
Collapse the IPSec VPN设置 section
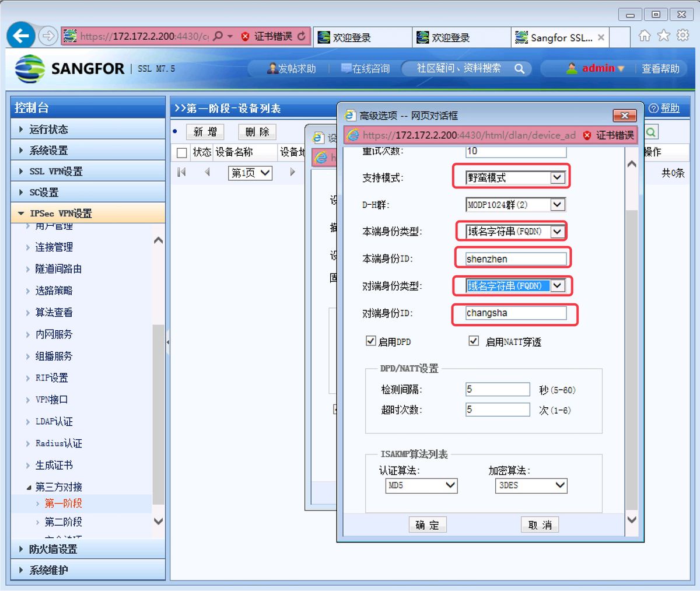tap(88, 214)
